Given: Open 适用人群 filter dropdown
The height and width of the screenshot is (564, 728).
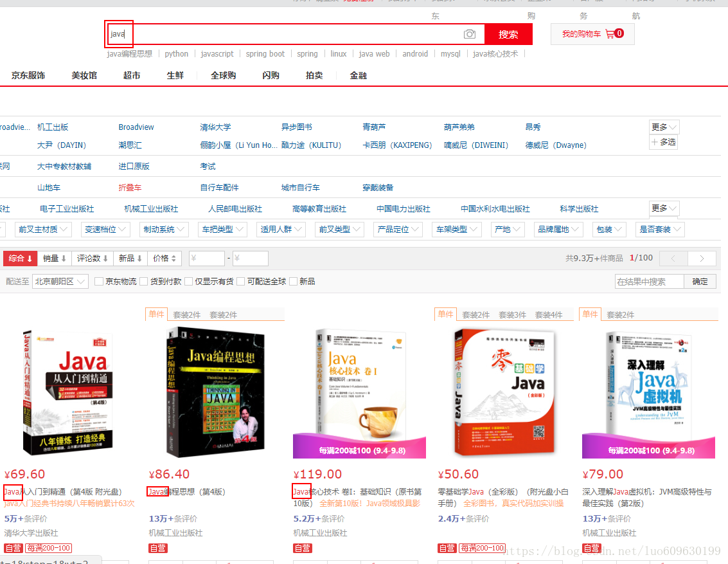Looking at the screenshot, I should click(281, 230).
